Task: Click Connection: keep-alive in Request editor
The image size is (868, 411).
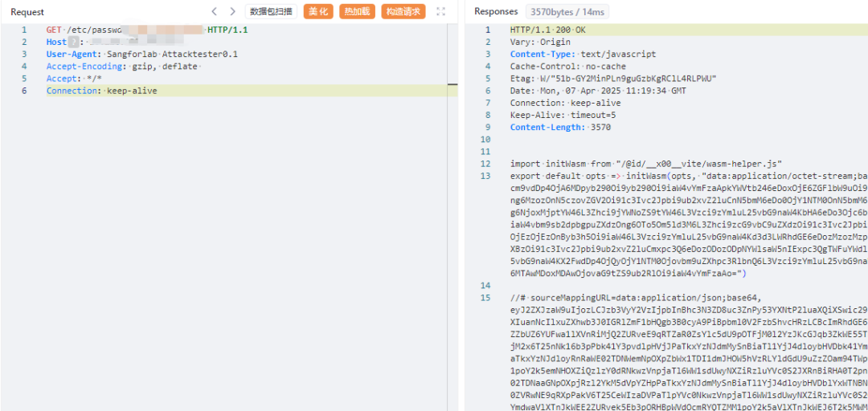Action: point(102,91)
